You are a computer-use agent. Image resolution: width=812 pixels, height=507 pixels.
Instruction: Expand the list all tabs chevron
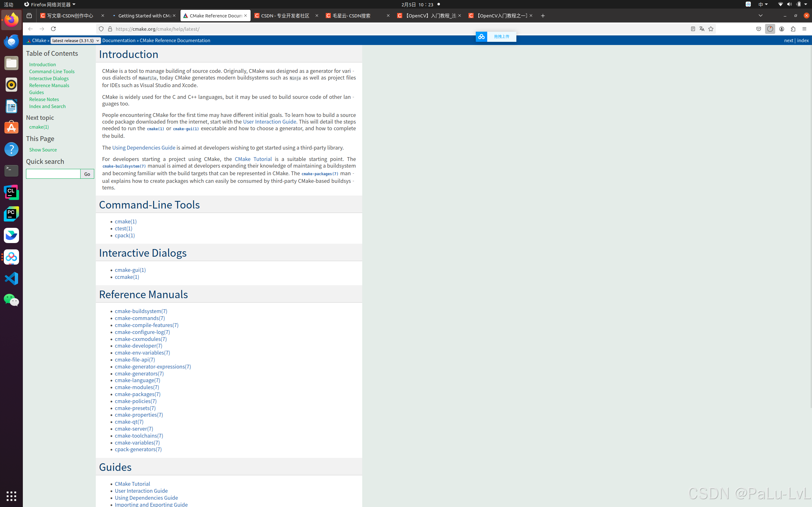tap(761, 16)
